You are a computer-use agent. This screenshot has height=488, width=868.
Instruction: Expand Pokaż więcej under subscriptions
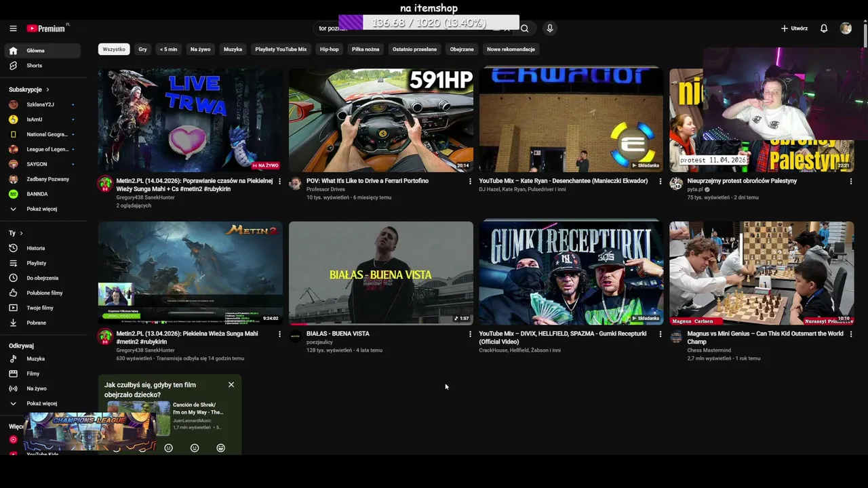[x=43, y=209]
